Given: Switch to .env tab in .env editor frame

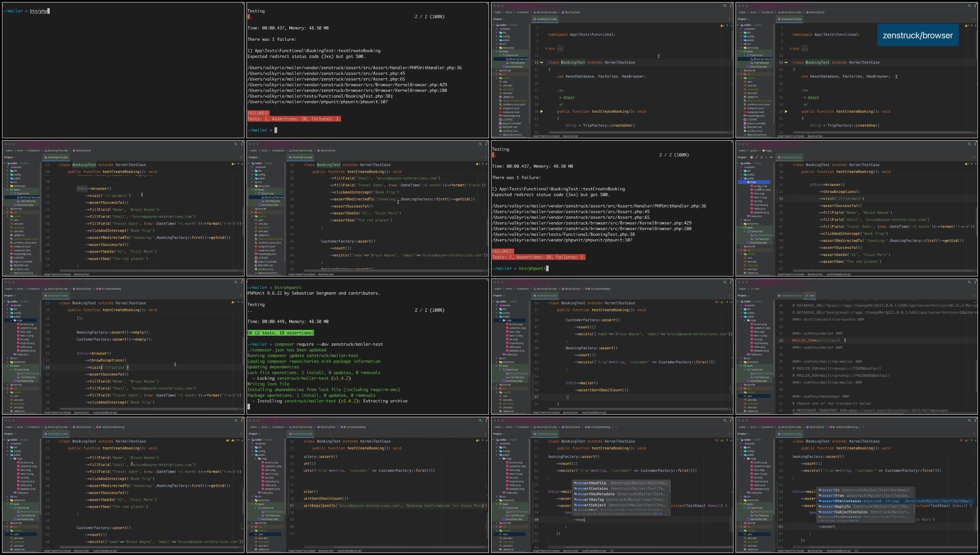Looking at the screenshot, I should (810, 295).
